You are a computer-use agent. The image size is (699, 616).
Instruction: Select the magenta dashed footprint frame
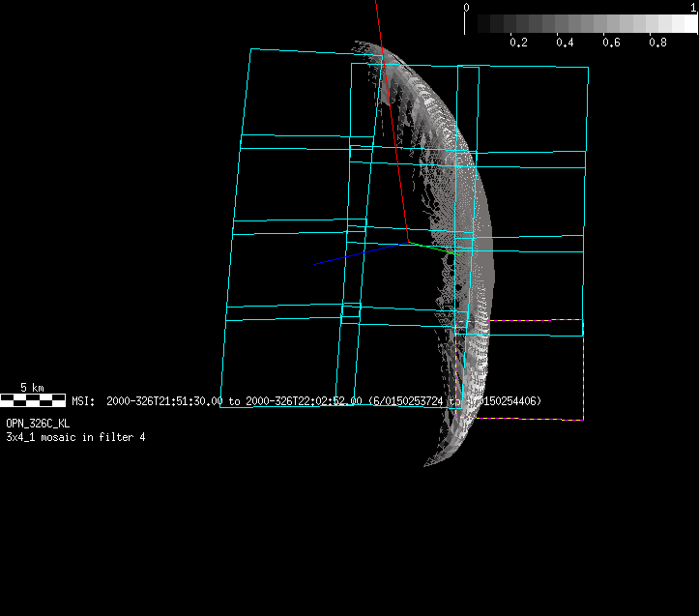coord(583,369)
